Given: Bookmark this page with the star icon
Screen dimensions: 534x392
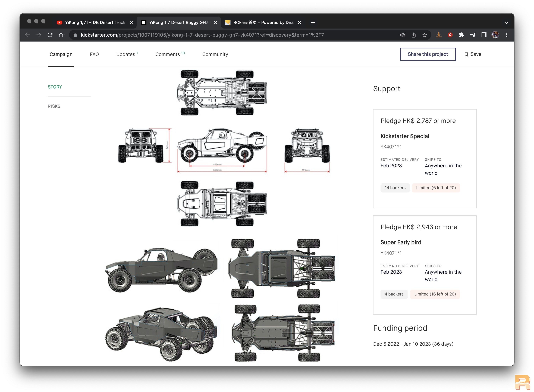Looking at the screenshot, I should coord(425,35).
